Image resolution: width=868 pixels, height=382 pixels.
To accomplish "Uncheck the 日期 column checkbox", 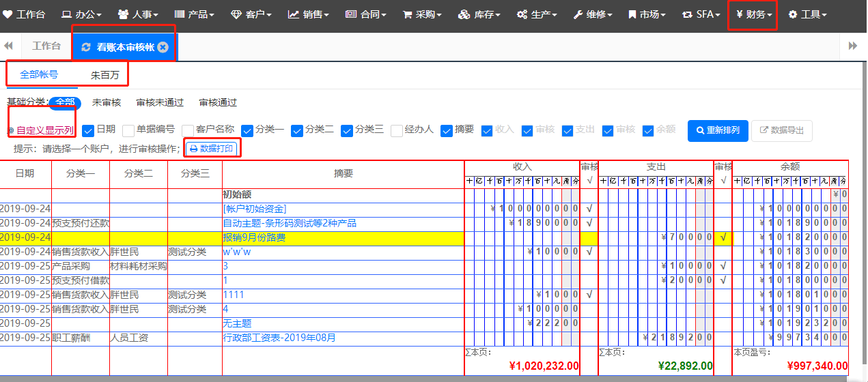I will pyautogui.click(x=88, y=130).
